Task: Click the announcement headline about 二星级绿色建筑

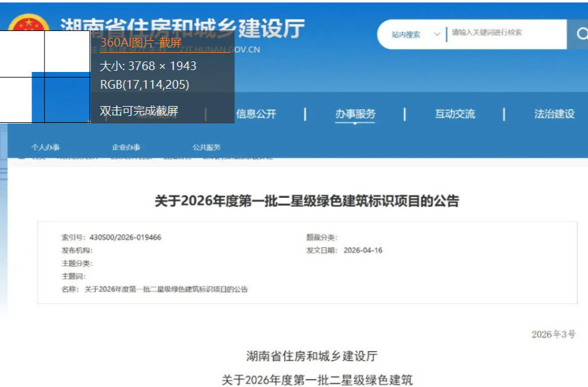Action: pos(306,201)
